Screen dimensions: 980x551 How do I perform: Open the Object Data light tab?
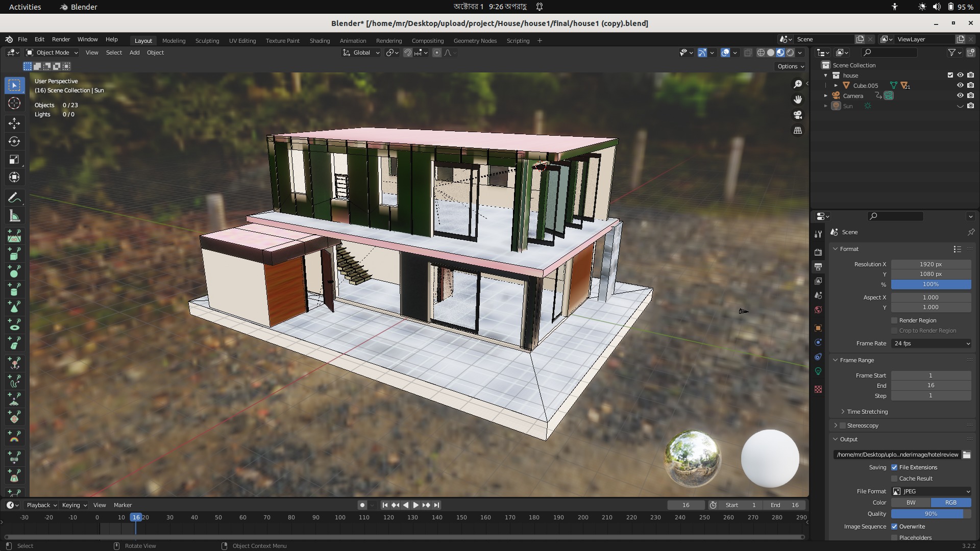(x=818, y=371)
